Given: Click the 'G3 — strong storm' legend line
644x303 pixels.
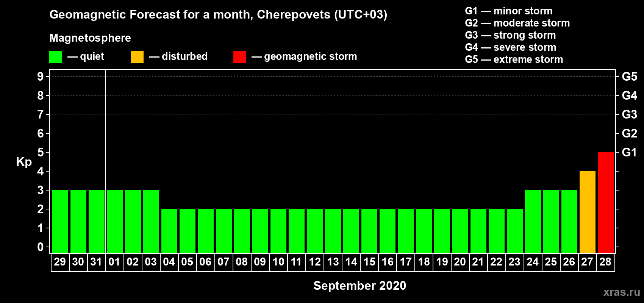Looking at the screenshot, I should click(x=510, y=35).
